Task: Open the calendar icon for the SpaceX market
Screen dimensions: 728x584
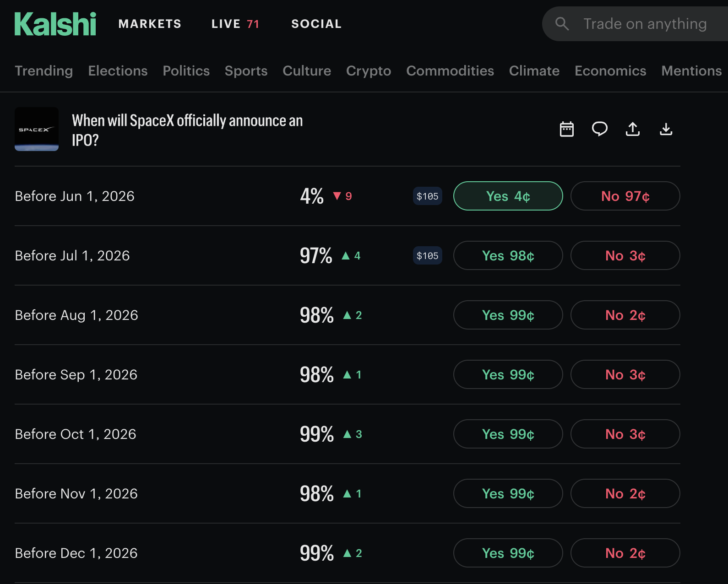Action: coord(567,129)
